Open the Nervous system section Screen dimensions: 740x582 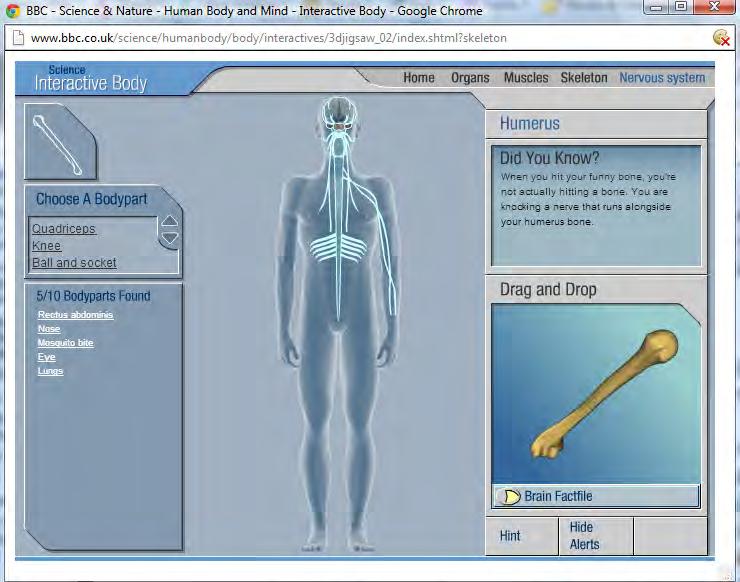662,77
